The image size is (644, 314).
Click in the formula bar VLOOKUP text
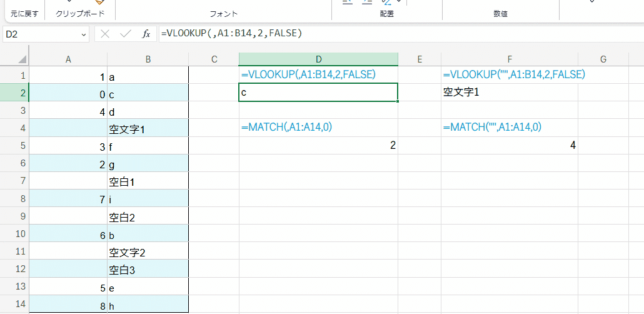click(x=231, y=34)
